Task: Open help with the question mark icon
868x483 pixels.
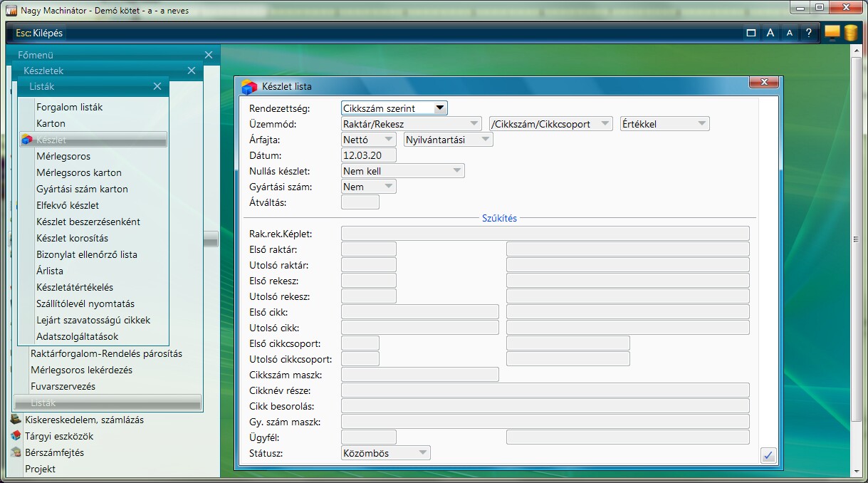Action: (808, 33)
